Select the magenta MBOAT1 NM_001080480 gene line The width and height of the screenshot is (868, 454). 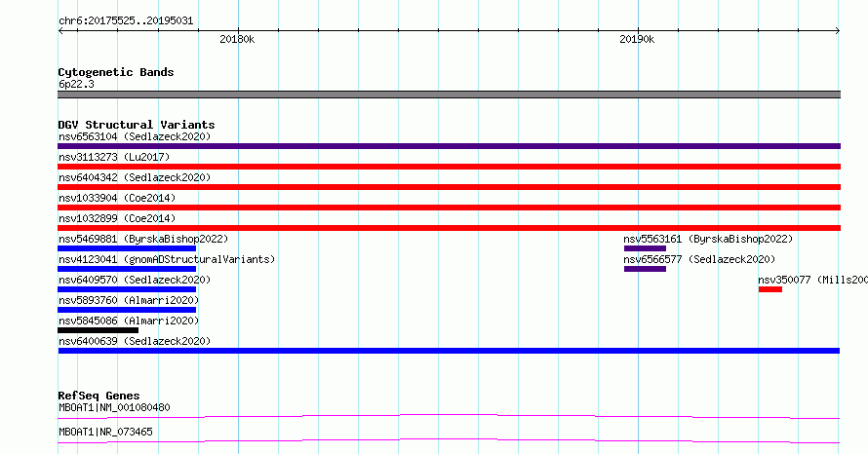[x=449, y=416]
